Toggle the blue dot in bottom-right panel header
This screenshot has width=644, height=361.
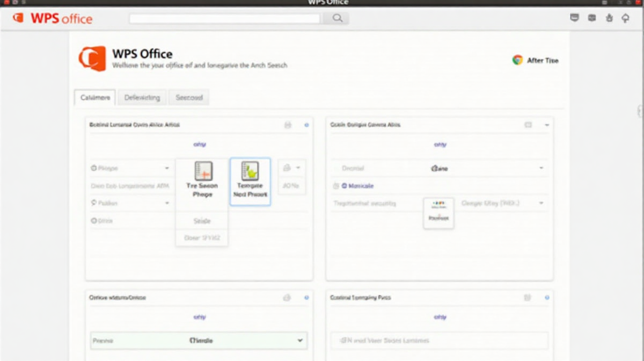pos(547,298)
